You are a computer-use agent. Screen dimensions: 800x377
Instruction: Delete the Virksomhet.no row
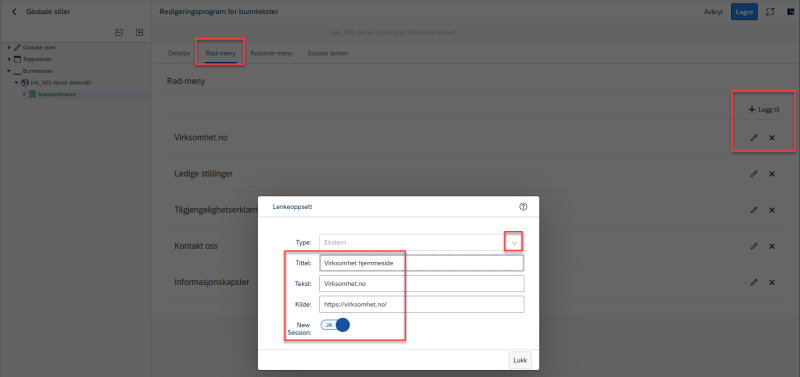pyautogui.click(x=772, y=138)
